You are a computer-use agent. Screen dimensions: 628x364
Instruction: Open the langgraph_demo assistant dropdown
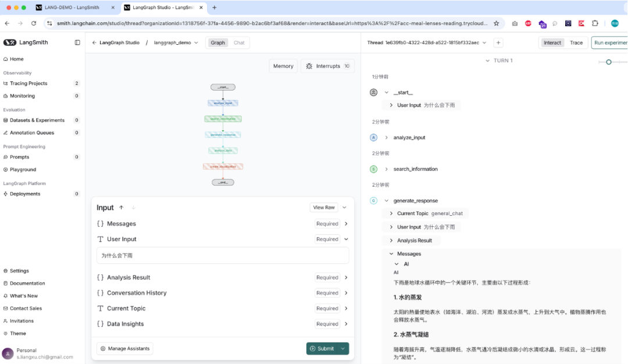click(x=176, y=42)
